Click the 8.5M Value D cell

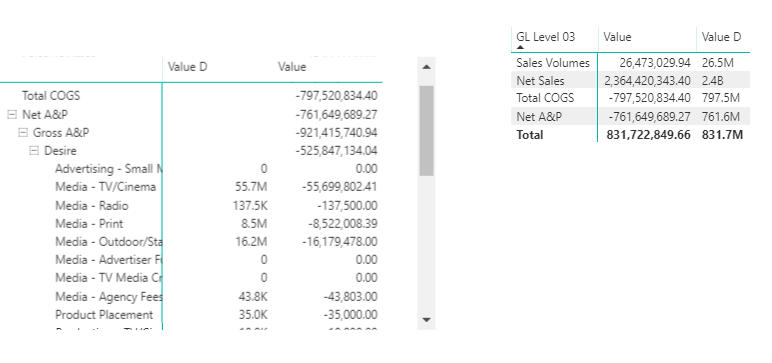coord(255,224)
